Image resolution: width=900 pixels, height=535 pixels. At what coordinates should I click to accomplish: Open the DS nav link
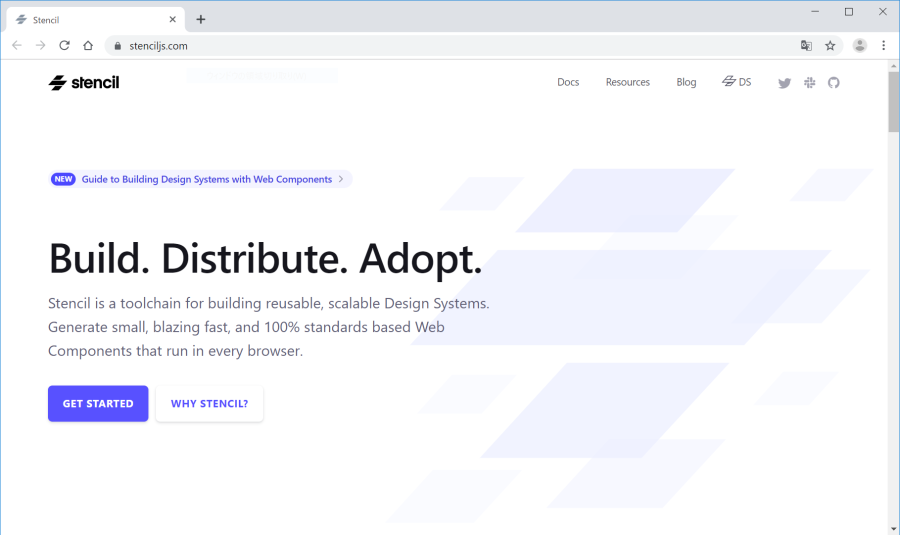pos(737,82)
